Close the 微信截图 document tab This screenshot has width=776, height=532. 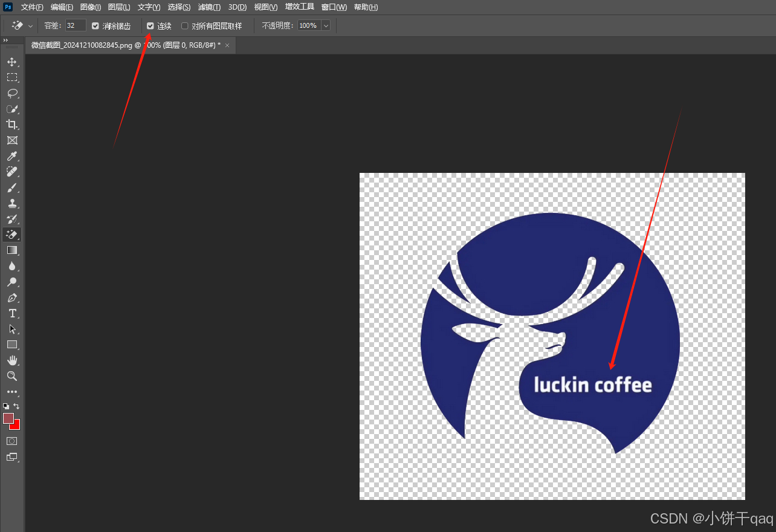[227, 45]
